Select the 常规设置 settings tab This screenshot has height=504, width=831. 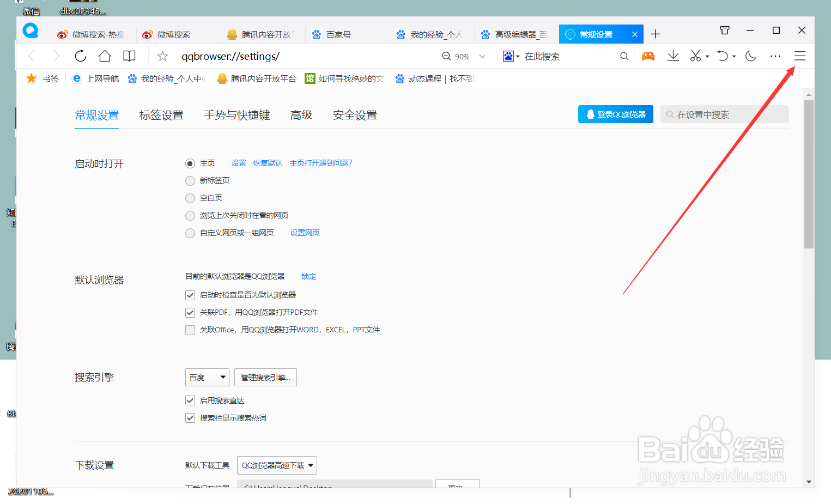tap(96, 115)
